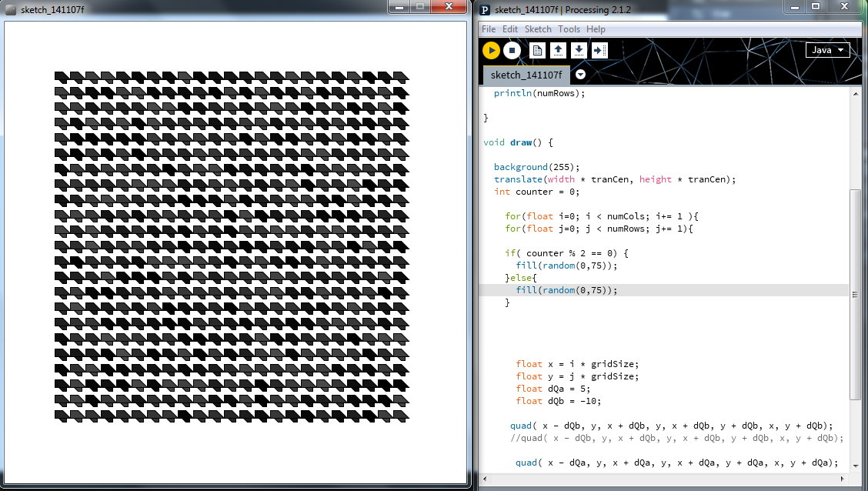Click the Open sketch up-arrow icon

coord(559,51)
